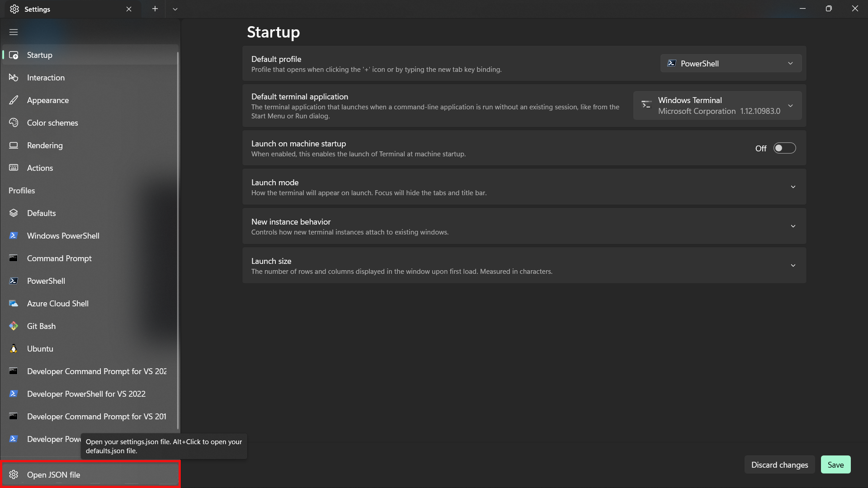The height and width of the screenshot is (488, 868).
Task: Click the Save button
Action: click(x=835, y=465)
